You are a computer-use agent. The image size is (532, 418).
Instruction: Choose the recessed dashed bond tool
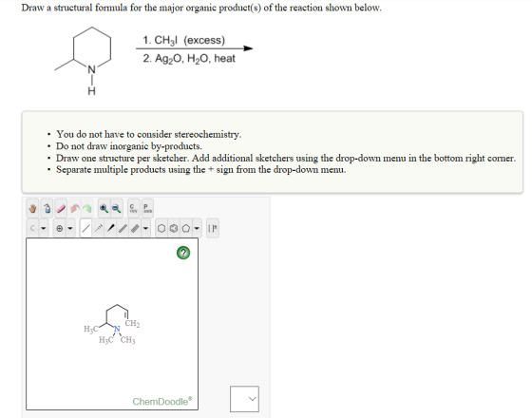[x=99, y=228]
